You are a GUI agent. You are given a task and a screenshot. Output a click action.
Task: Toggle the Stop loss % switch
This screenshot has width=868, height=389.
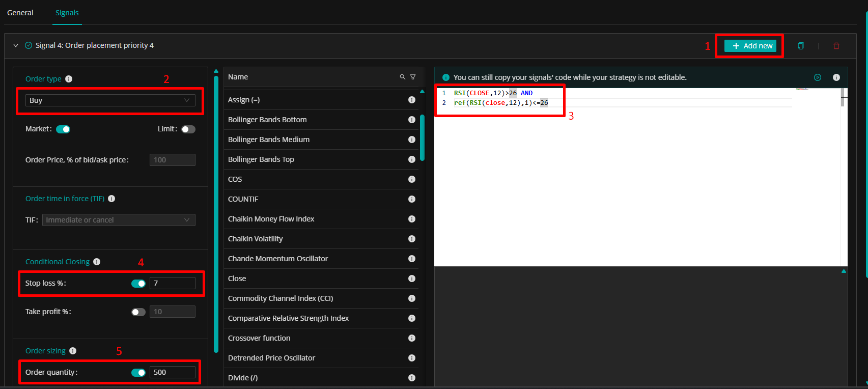pyautogui.click(x=138, y=284)
